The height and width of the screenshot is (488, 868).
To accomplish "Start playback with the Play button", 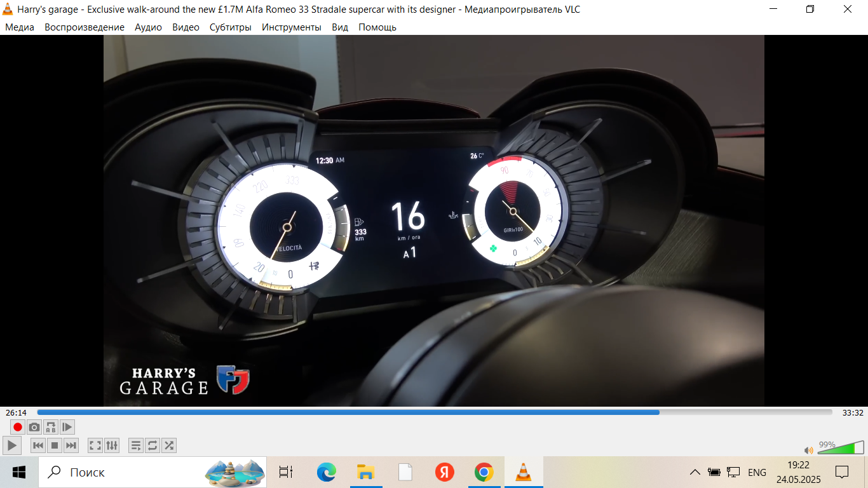I will pos(12,445).
